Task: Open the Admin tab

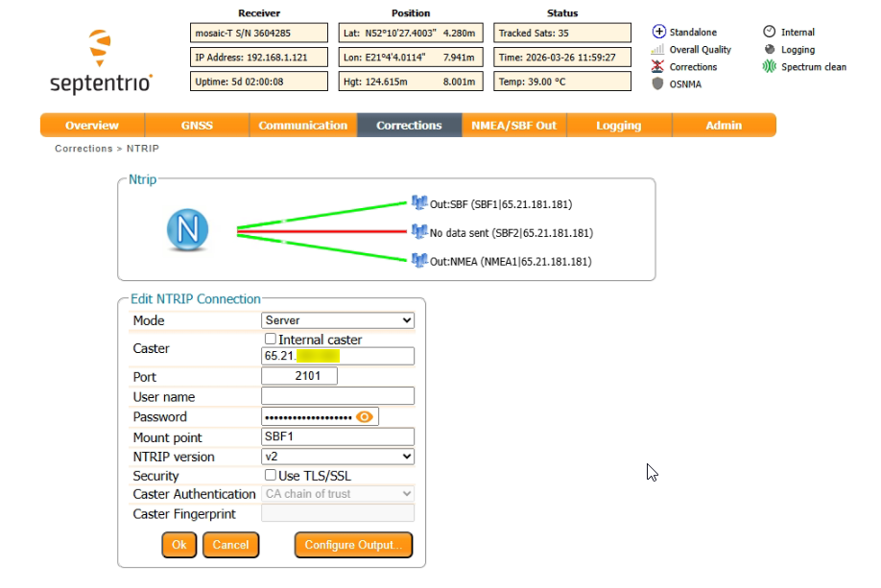Action: tap(725, 126)
